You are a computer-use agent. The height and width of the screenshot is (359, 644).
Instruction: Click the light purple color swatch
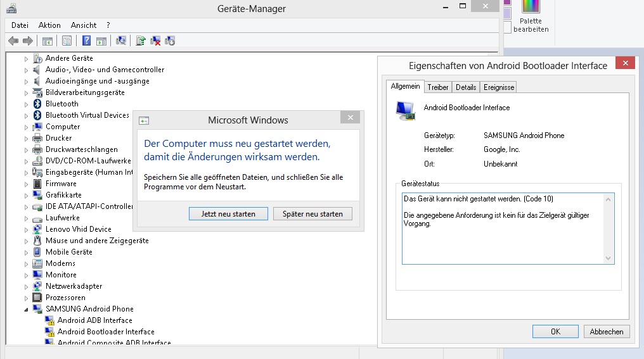click(x=507, y=14)
